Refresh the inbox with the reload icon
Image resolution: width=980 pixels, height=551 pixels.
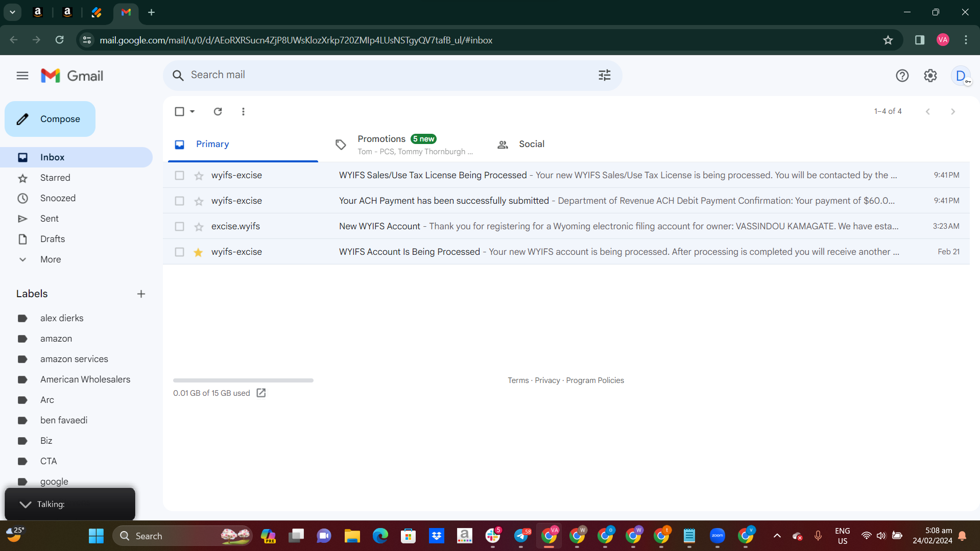(218, 111)
